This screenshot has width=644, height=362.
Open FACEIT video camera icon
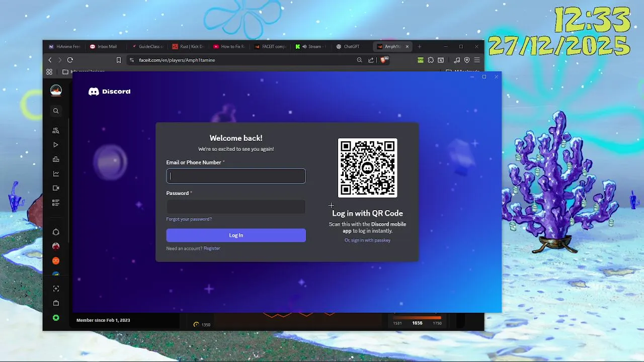[x=56, y=188]
